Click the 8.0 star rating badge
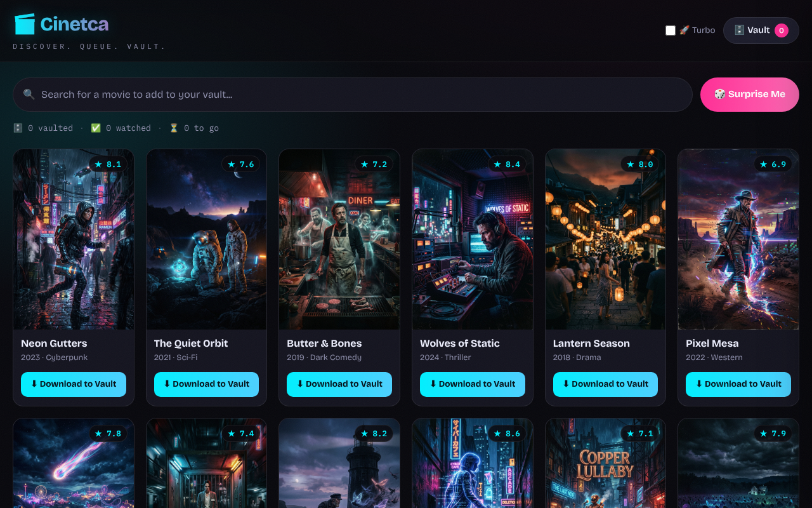 point(640,164)
